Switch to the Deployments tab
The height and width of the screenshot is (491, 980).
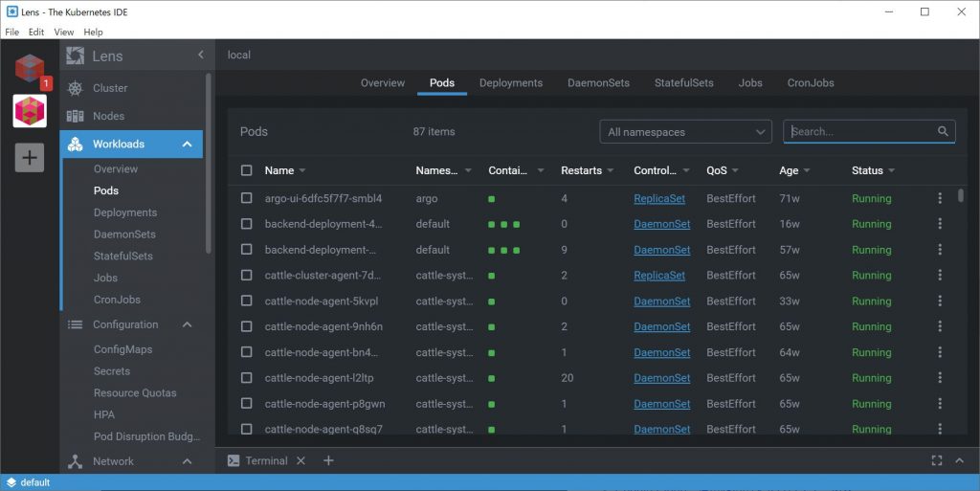click(x=511, y=83)
